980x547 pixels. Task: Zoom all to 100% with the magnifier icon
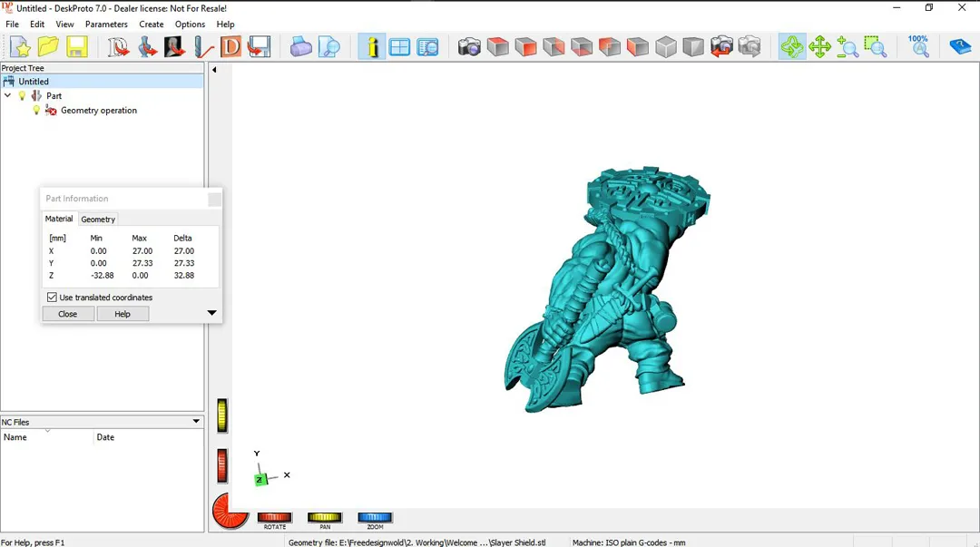(x=918, y=47)
